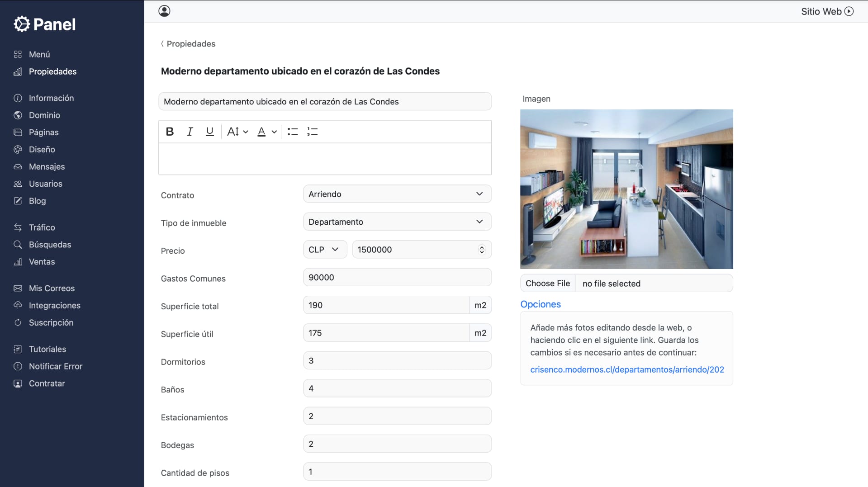
Task: Open the crisenco.modernos.cl property link
Action: [627, 369]
